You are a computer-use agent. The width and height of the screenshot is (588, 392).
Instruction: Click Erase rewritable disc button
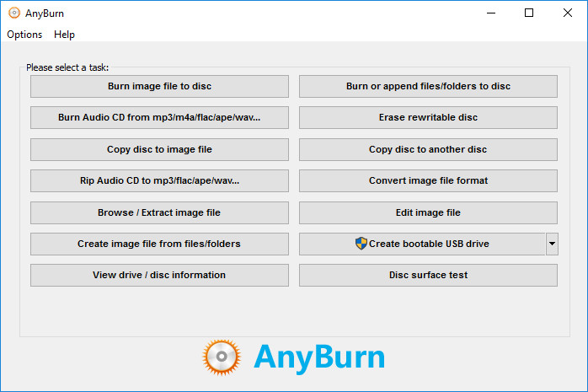tap(428, 117)
